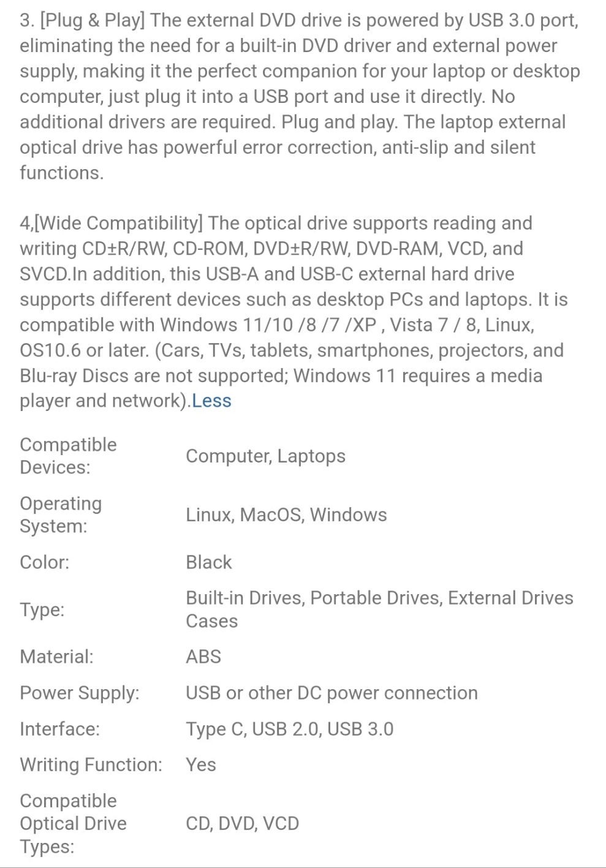Click the 'Writing Function:' label

tap(91, 764)
